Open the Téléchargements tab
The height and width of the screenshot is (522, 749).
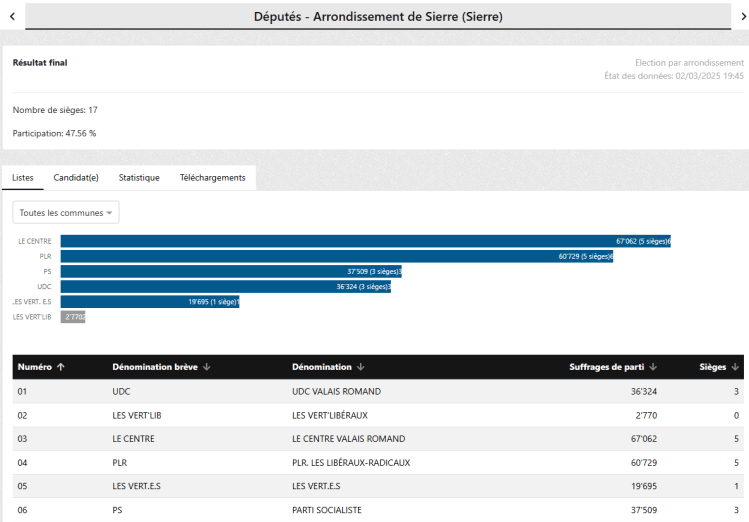[x=212, y=178]
